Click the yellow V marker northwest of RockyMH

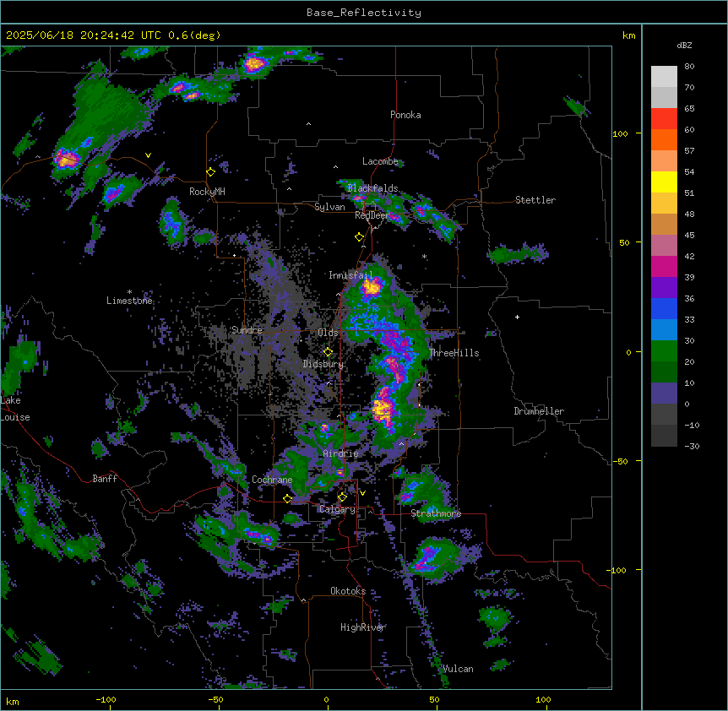[148, 155]
